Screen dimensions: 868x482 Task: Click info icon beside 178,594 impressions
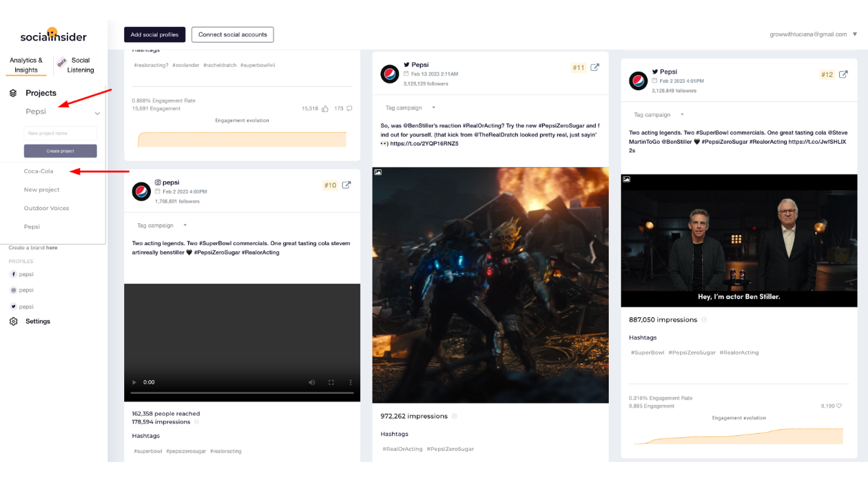[196, 422]
